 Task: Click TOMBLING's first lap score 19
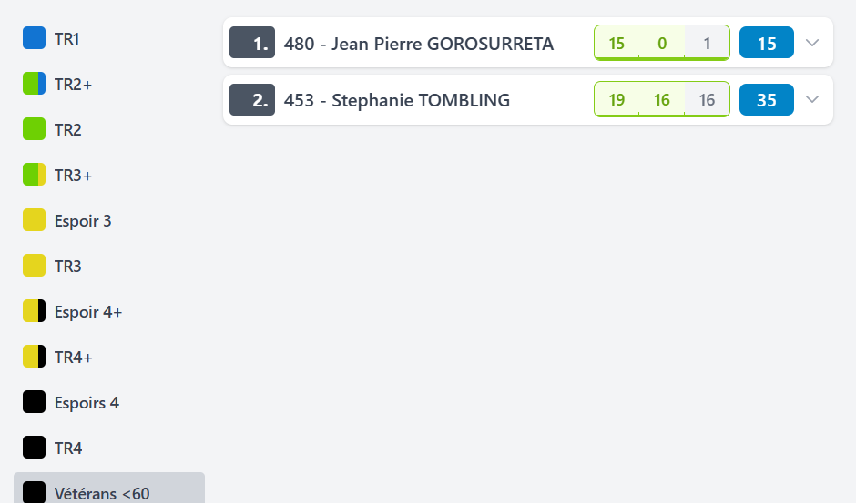pyautogui.click(x=617, y=100)
